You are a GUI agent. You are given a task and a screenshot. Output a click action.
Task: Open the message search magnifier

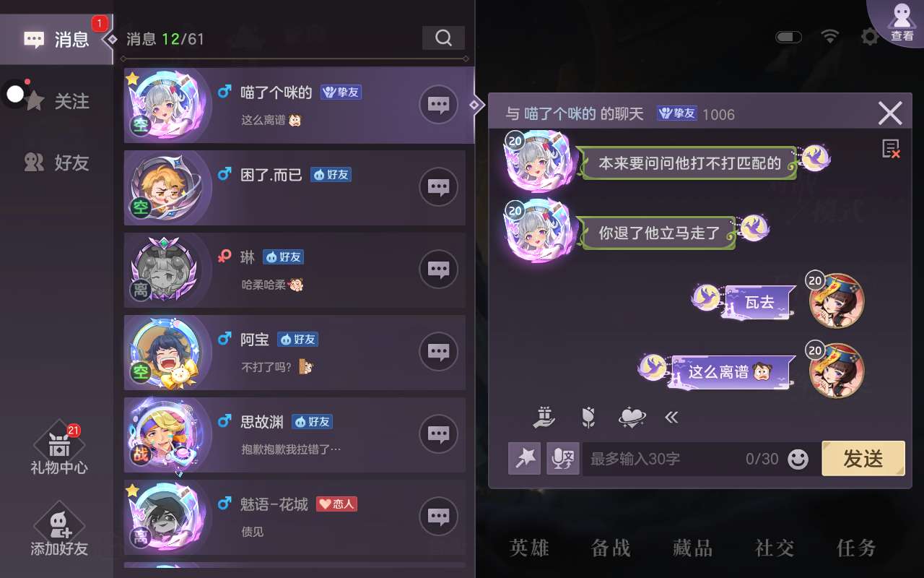(443, 38)
